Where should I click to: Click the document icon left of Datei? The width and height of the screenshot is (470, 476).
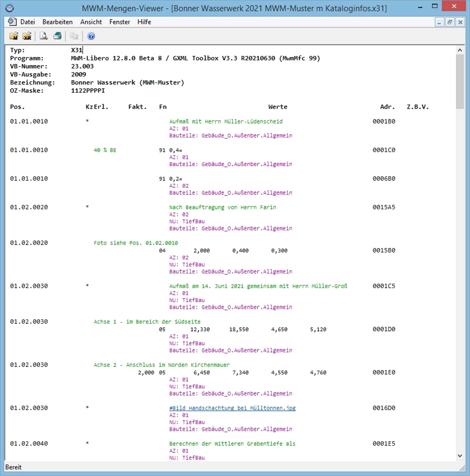tap(12, 22)
